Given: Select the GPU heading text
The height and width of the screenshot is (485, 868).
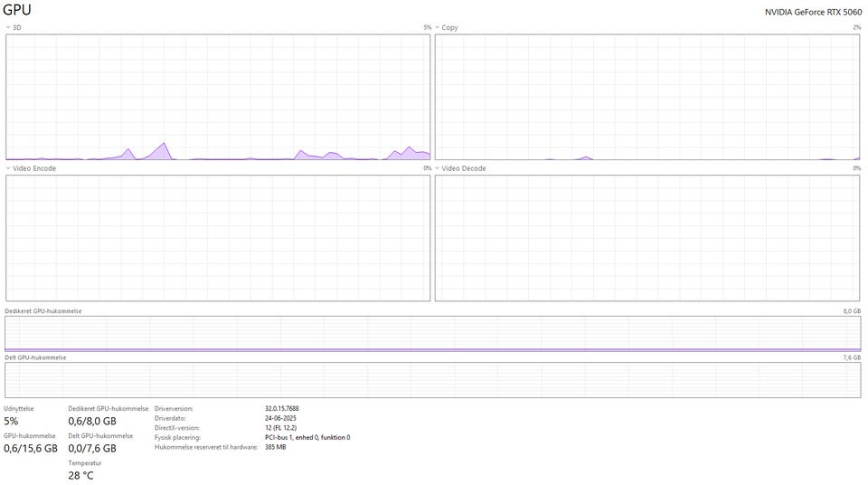Looking at the screenshot, I should [x=17, y=10].
